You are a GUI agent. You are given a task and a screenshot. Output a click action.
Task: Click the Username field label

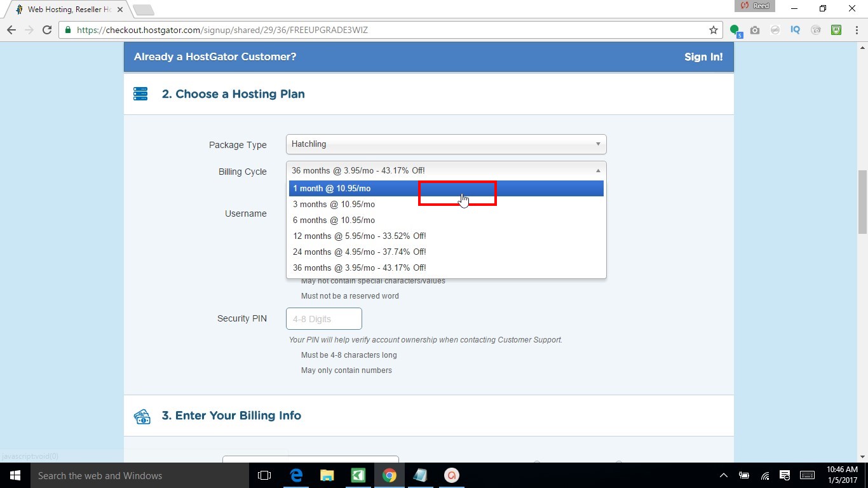(245, 213)
